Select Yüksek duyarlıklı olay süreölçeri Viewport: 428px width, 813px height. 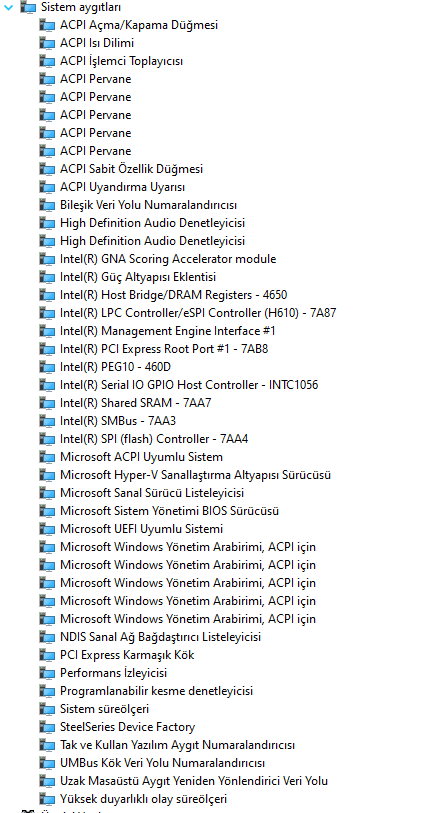143,800
